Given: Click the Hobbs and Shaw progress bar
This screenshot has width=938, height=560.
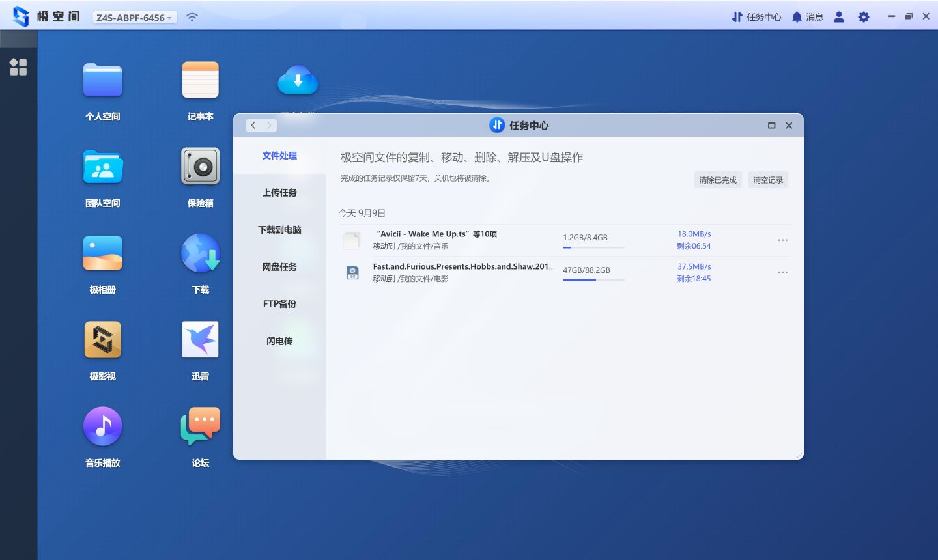Looking at the screenshot, I should (x=593, y=280).
